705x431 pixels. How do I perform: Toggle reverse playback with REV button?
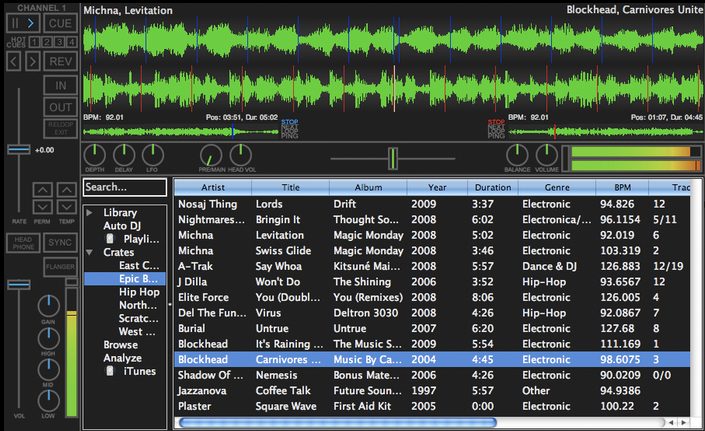pyautogui.click(x=60, y=63)
